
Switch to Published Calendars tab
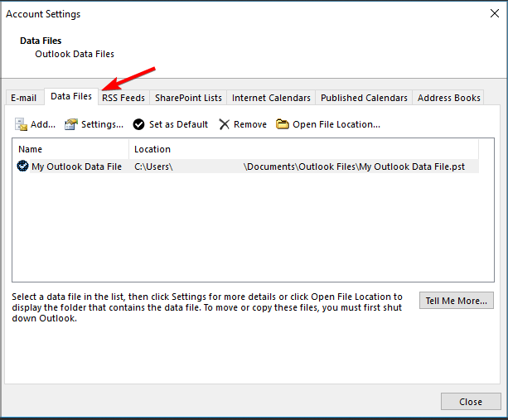364,98
